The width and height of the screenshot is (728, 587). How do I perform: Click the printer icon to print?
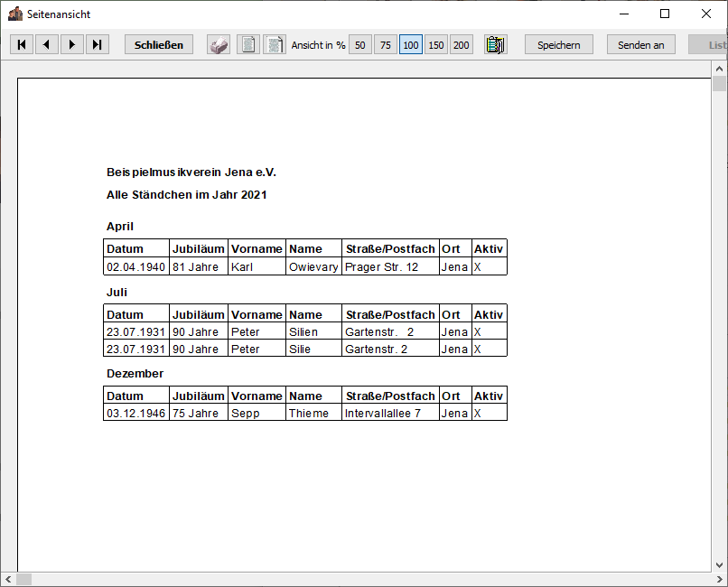coord(219,45)
